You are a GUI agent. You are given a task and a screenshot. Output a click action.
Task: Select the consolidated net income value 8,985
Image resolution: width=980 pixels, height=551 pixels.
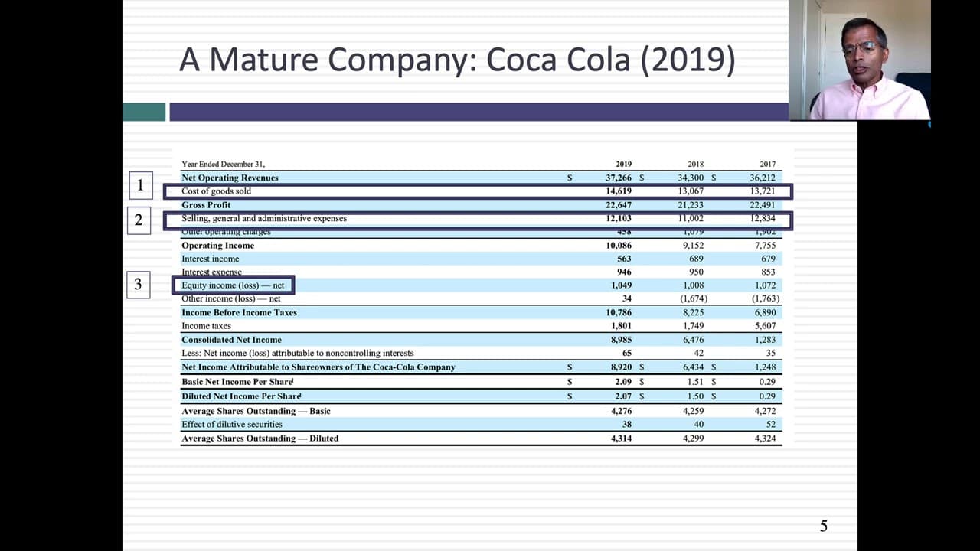(x=621, y=340)
